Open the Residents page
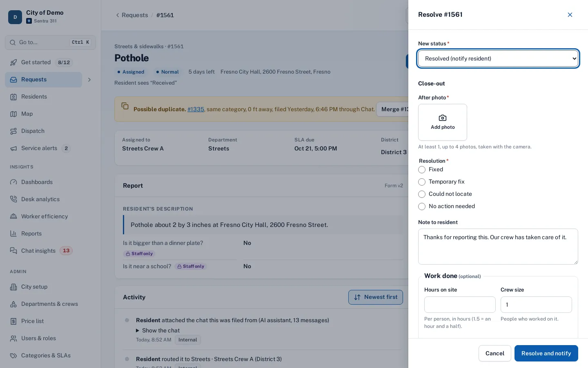The image size is (588, 368). coord(44,96)
